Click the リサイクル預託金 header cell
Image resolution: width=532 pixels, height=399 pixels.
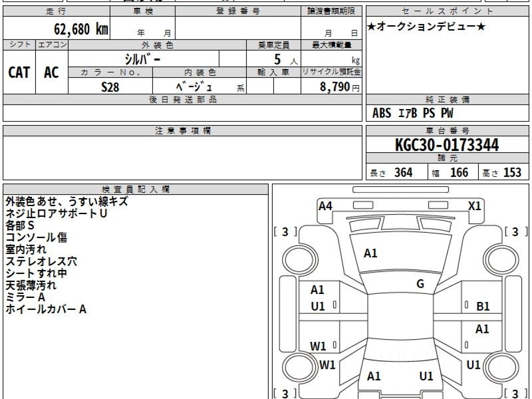(331, 72)
